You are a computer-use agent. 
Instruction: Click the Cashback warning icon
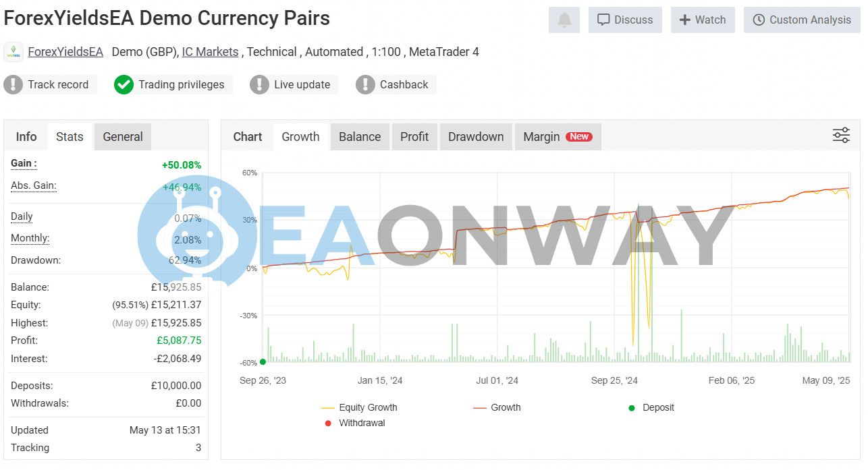[x=365, y=84]
